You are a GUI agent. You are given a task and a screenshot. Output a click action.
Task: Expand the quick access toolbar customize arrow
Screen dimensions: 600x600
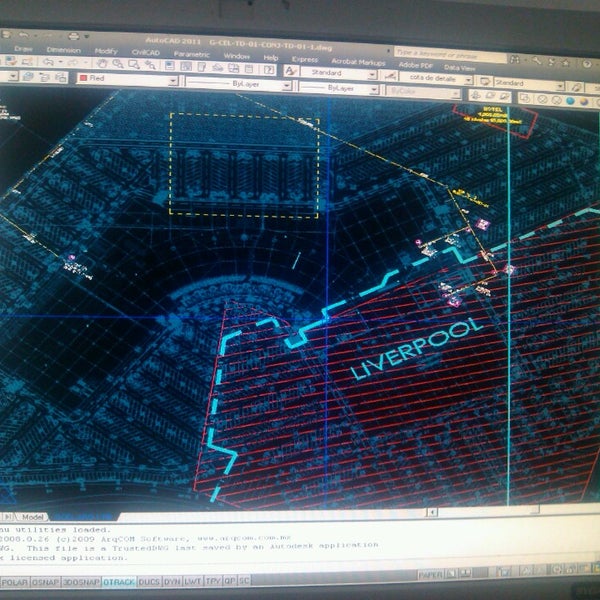coord(87,36)
